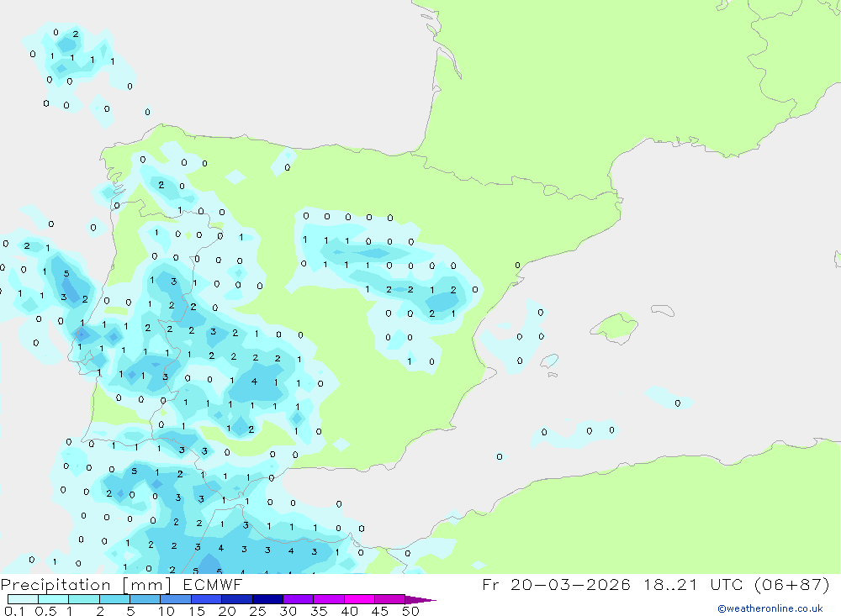841x616 pixels.
Task: Click the legend scale label '45'
Action: pyautogui.click(x=380, y=611)
